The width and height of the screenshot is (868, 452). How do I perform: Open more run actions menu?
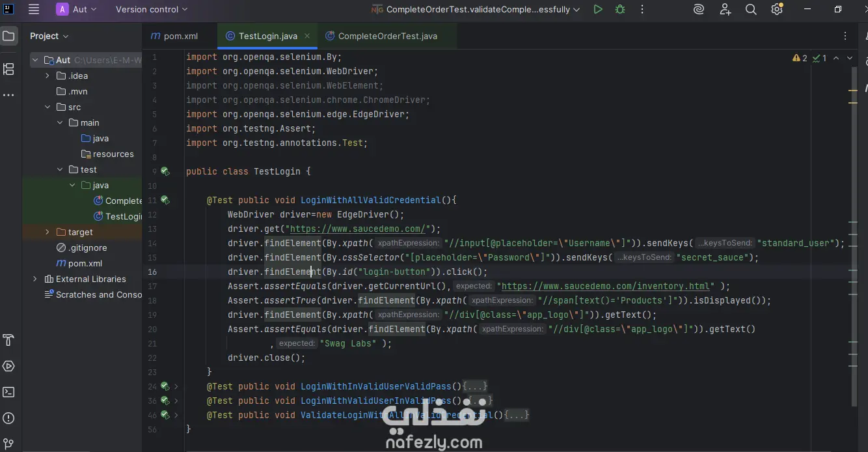(642, 9)
